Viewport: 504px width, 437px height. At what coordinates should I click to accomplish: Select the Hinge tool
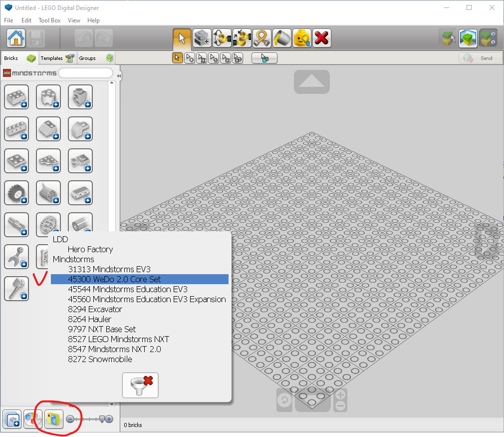[x=222, y=38]
